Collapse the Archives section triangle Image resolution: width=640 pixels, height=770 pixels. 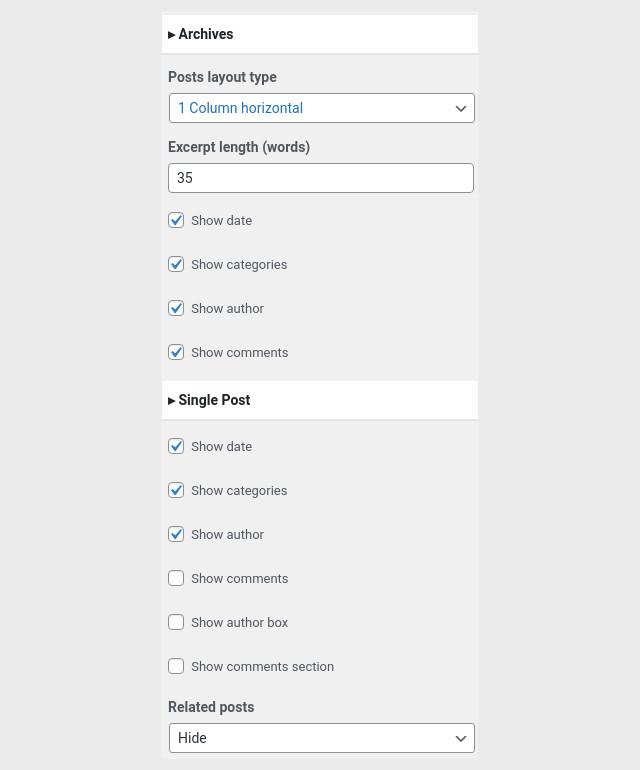coord(171,35)
